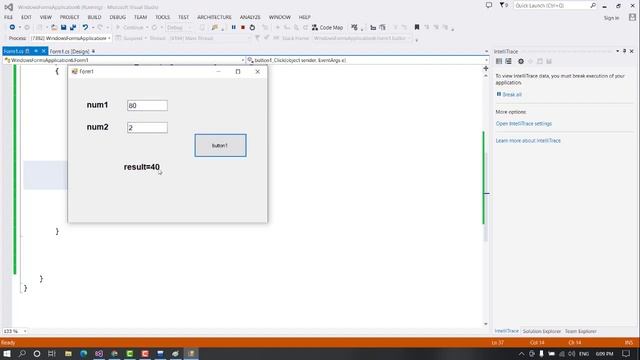Restart the debugging session
This screenshot has height=360, width=640.
(x=252, y=27)
